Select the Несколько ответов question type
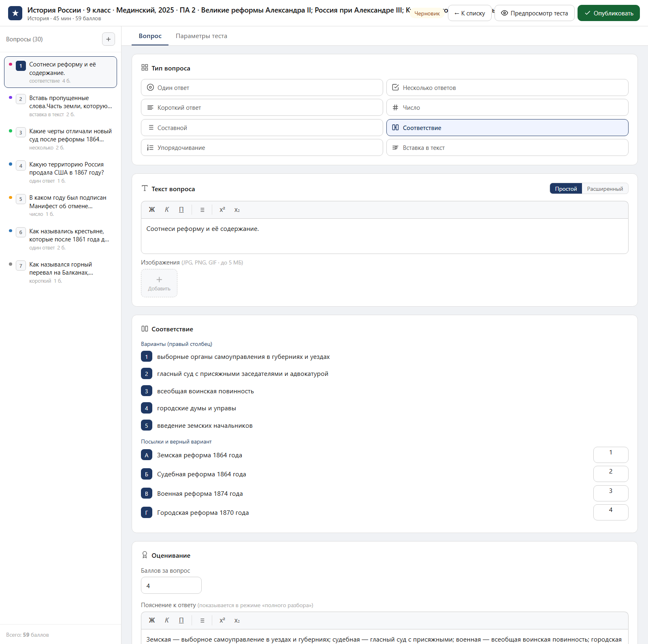This screenshot has width=648, height=644. tap(507, 87)
